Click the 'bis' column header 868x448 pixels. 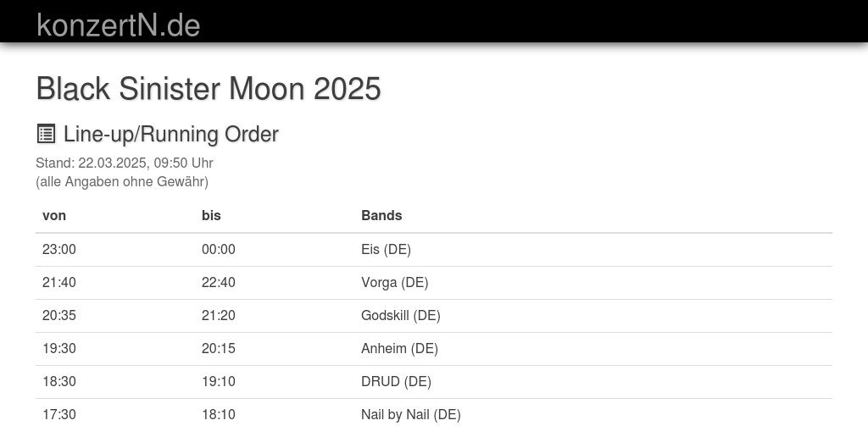[x=211, y=215]
